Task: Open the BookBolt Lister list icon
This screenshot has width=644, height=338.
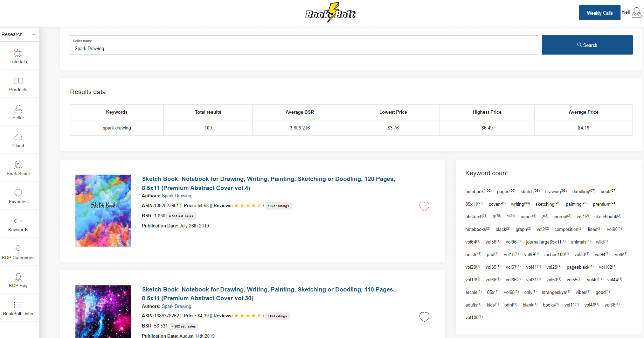Action: [18, 305]
